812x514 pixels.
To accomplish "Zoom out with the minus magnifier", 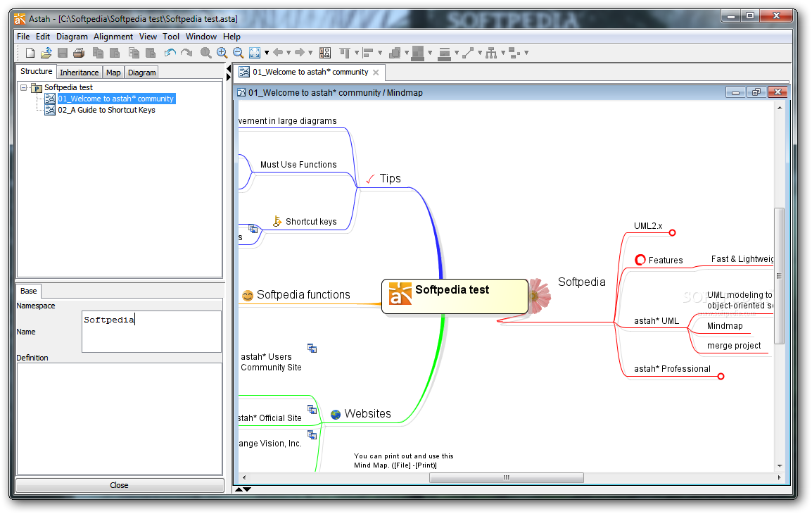I will [239, 53].
